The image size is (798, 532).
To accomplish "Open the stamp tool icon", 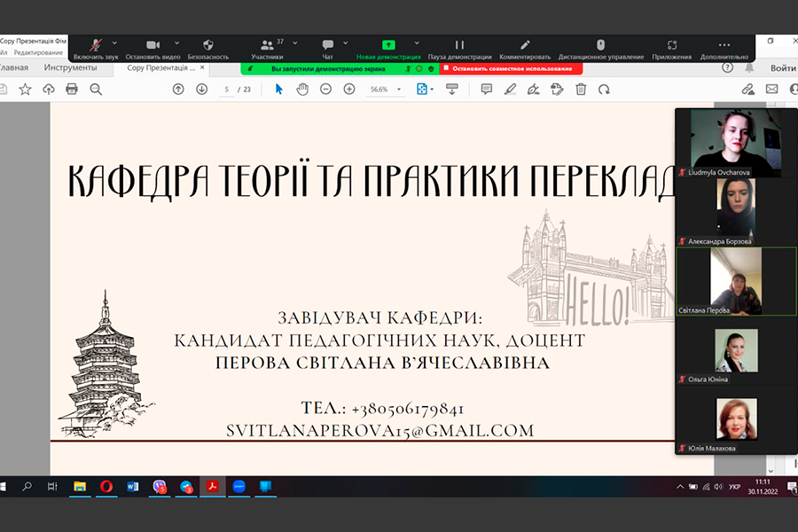I will tap(557, 90).
